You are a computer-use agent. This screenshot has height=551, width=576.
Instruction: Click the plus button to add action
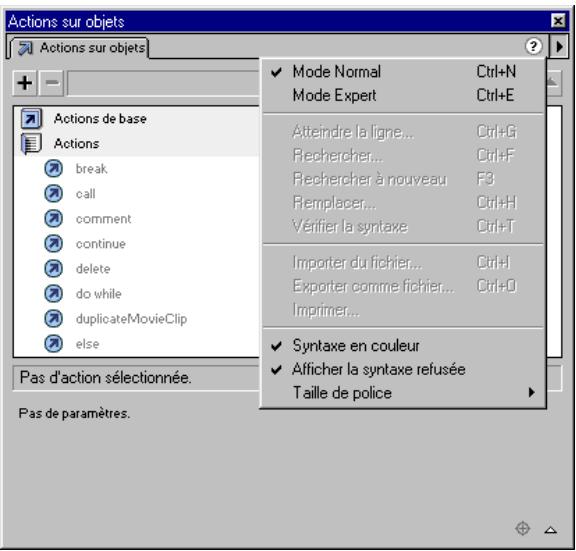(25, 83)
